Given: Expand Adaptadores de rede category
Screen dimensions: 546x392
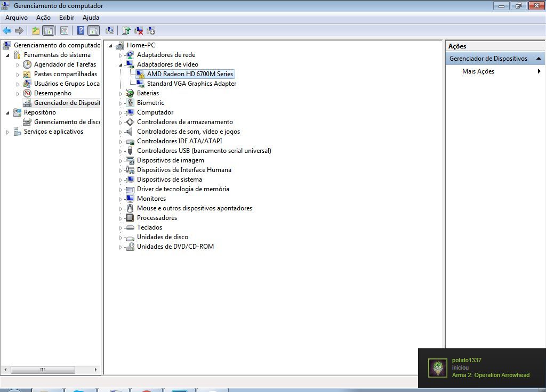Looking at the screenshot, I should pos(121,55).
